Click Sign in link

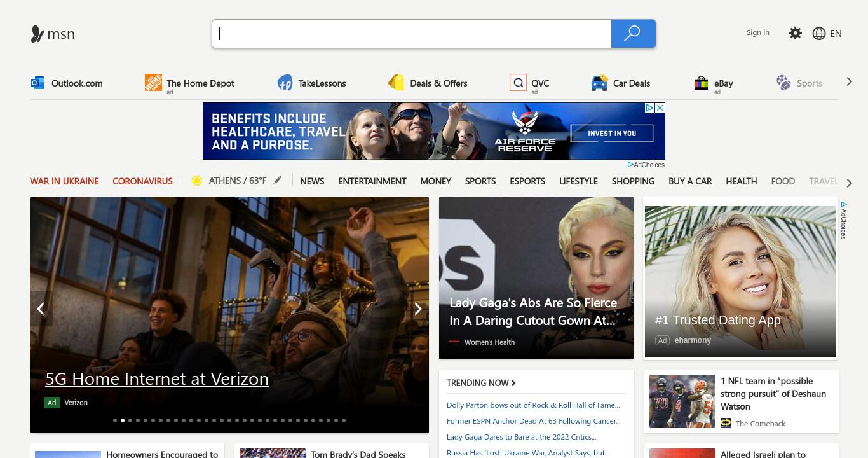click(x=758, y=32)
